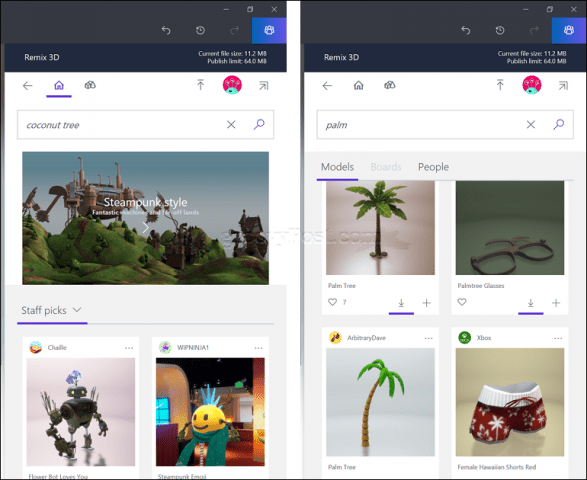Open ArbitraryDave's profile link
Viewport: 587px width, 480px height.
pyautogui.click(x=366, y=338)
